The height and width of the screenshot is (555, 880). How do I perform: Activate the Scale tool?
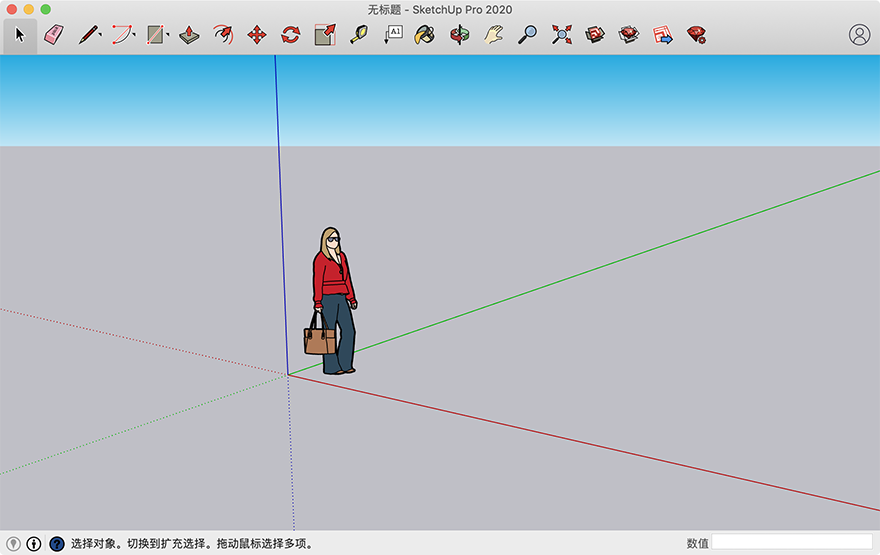[x=325, y=35]
